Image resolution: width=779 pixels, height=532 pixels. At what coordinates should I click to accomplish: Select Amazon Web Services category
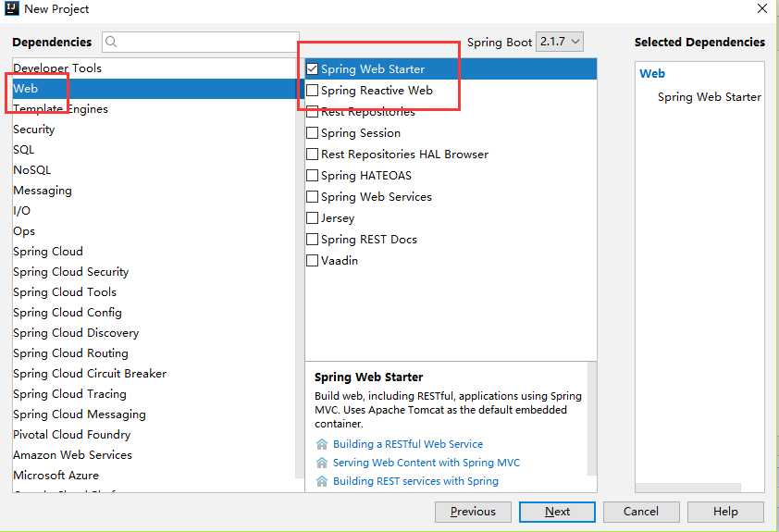(x=154, y=455)
